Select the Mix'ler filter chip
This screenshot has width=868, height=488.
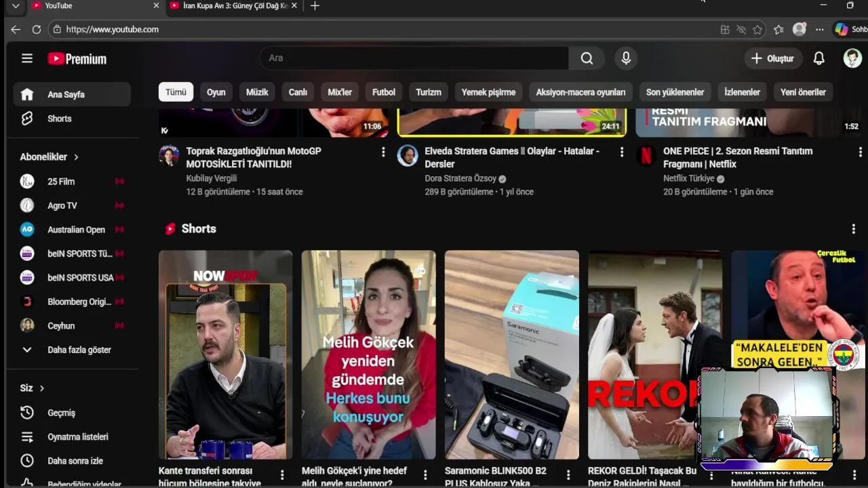(340, 92)
